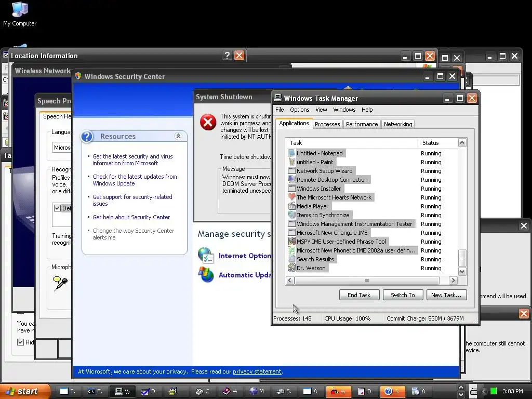Open the View menu in Task Manager
Image resolution: width=532 pixels, height=399 pixels.
coord(321,110)
